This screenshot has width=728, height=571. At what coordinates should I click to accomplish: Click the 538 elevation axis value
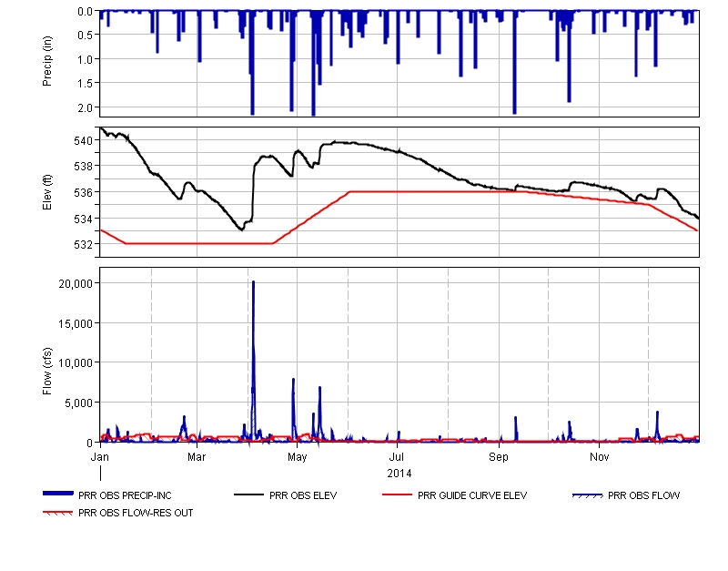click(x=84, y=167)
